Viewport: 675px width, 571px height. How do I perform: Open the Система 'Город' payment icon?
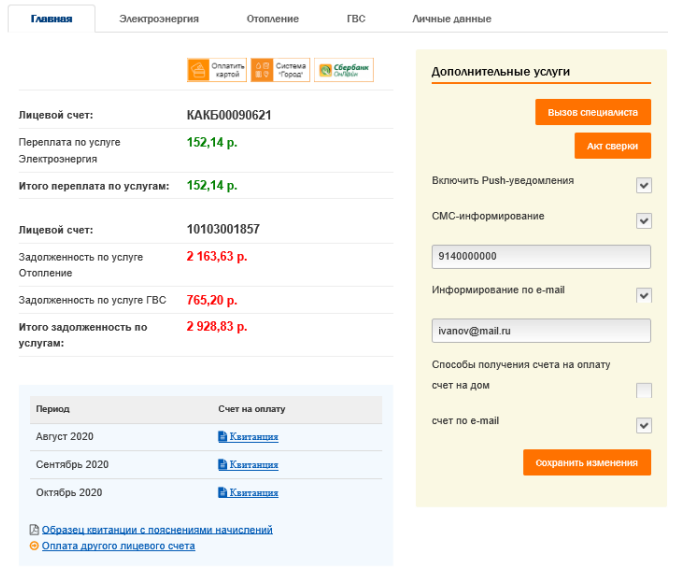pyautogui.click(x=280, y=70)
